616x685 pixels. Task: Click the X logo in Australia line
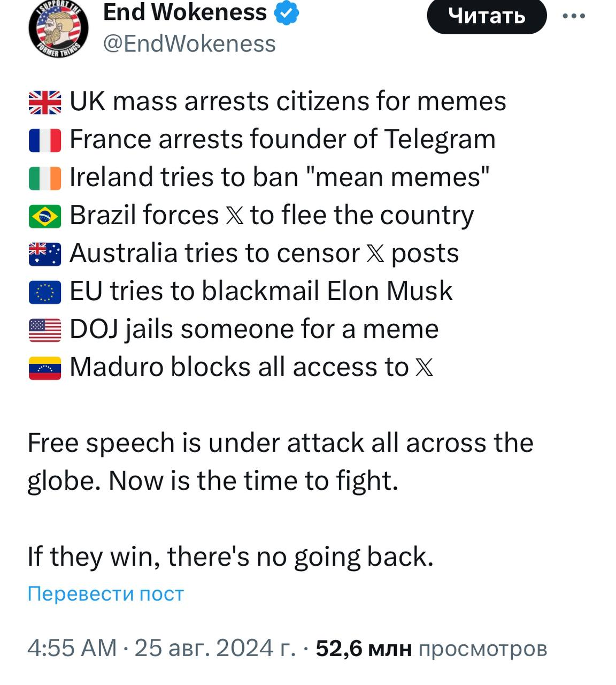point(375,254)
